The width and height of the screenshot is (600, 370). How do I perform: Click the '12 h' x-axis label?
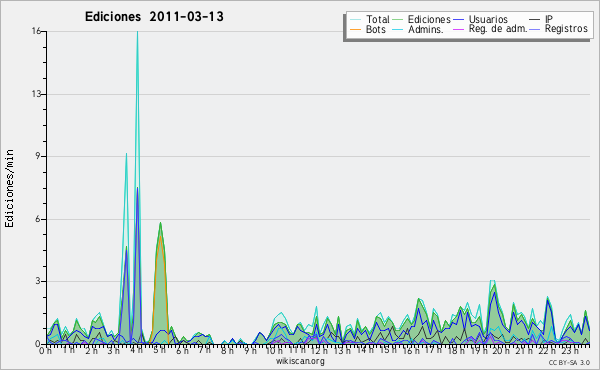click(319, 350)
